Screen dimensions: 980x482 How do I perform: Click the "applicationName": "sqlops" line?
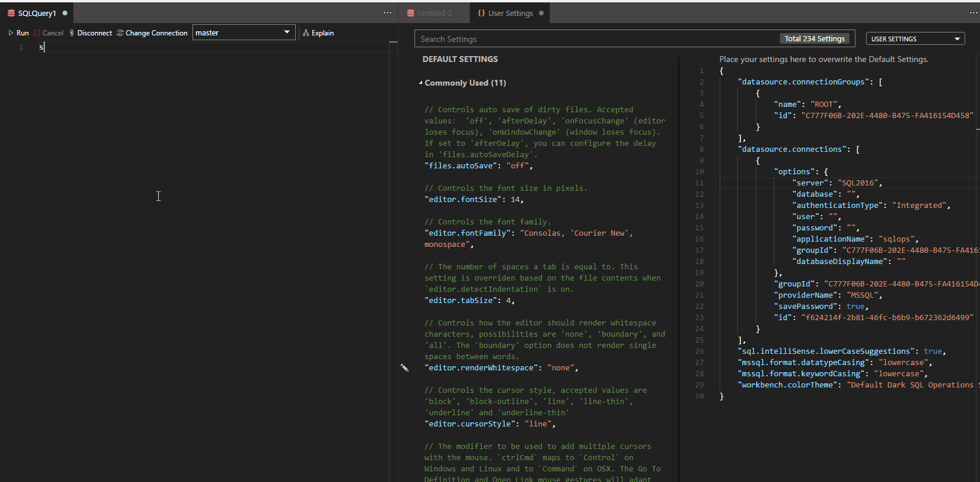[x=855, y=239]
